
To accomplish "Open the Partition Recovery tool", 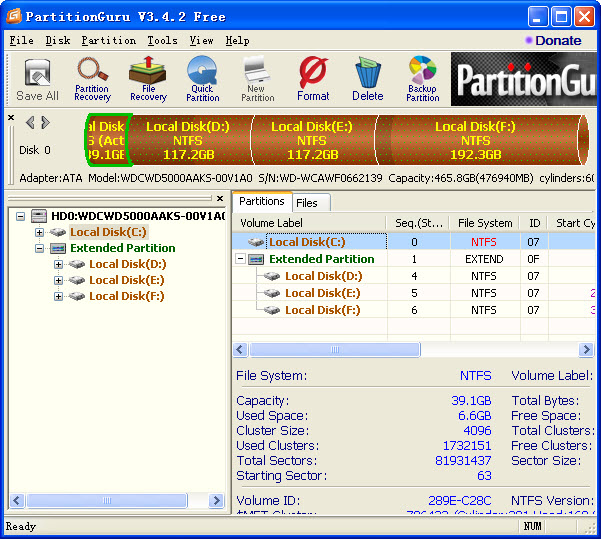I will click(92, 79).
